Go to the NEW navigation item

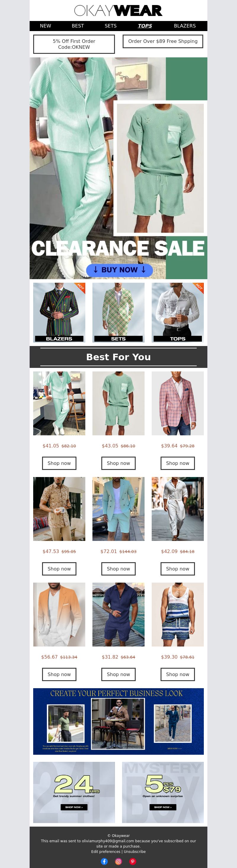[x=46, y=26]
